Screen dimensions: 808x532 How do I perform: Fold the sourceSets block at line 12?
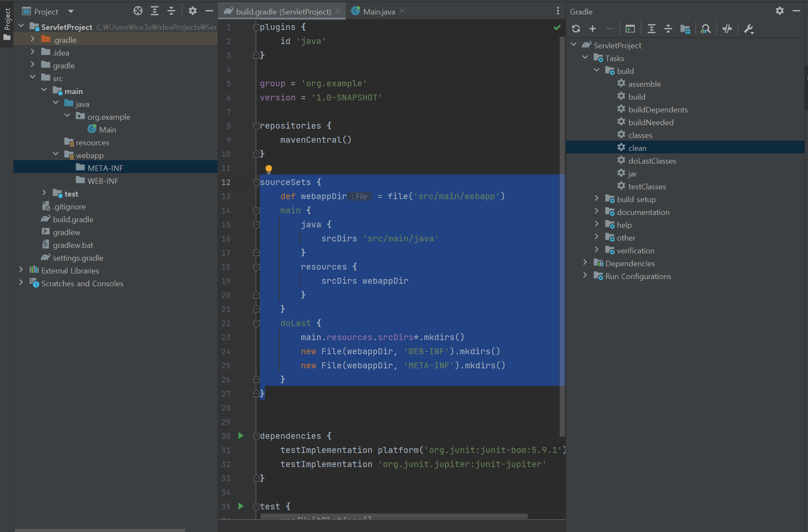coord(256,182)
